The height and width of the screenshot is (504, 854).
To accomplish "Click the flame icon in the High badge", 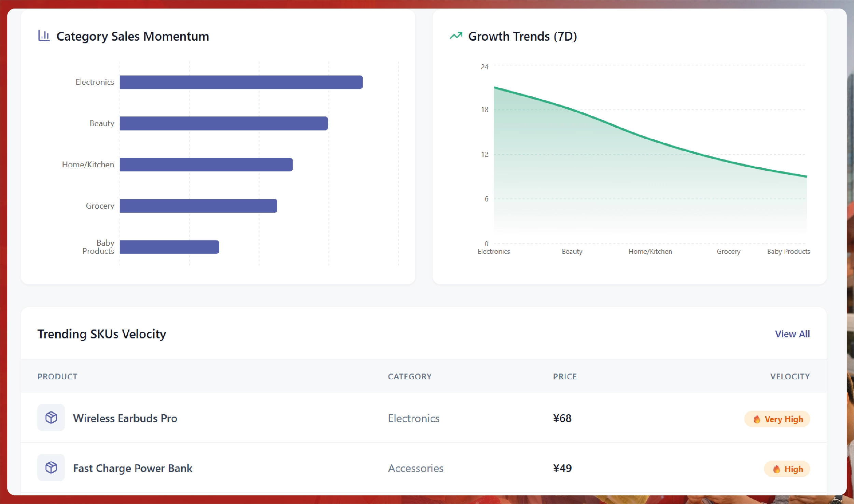I will (776, 469).
